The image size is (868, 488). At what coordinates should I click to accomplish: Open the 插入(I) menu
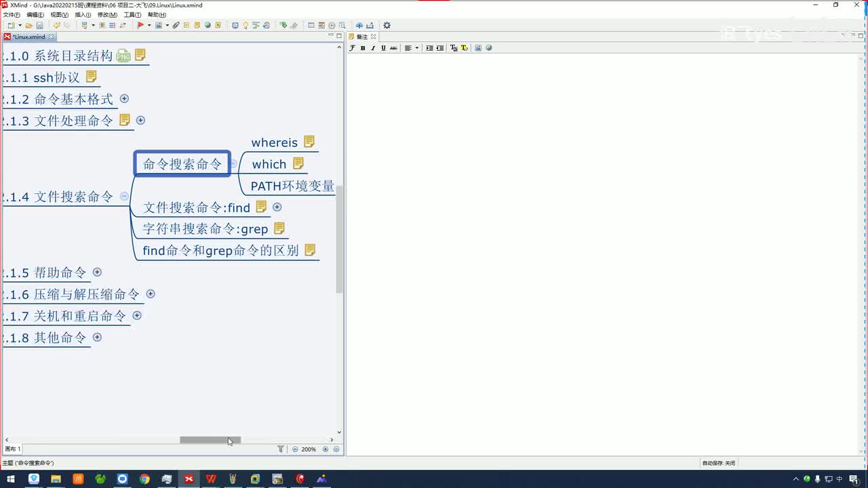tap(83, 14)
